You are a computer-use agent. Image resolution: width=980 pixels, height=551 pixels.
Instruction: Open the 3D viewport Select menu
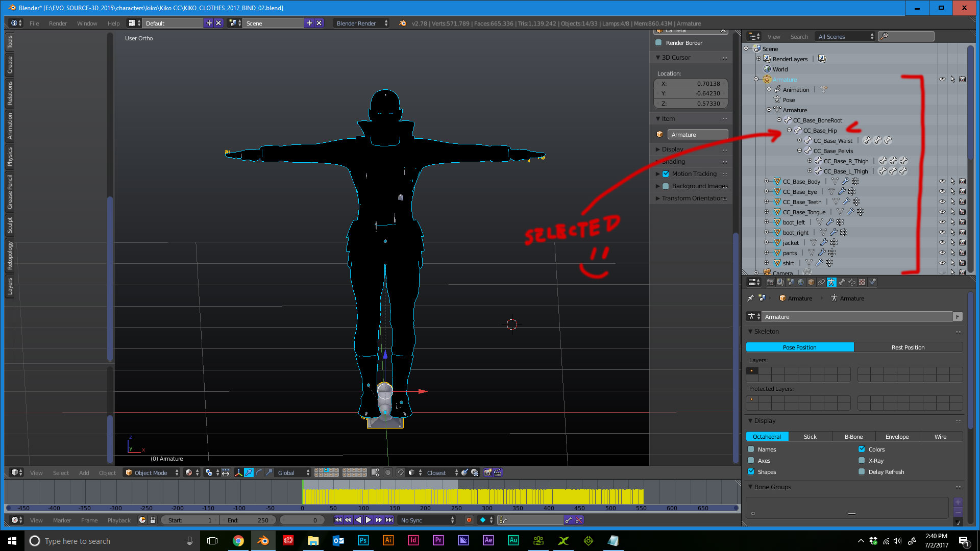pyautogui.click(x=61, y=473)
